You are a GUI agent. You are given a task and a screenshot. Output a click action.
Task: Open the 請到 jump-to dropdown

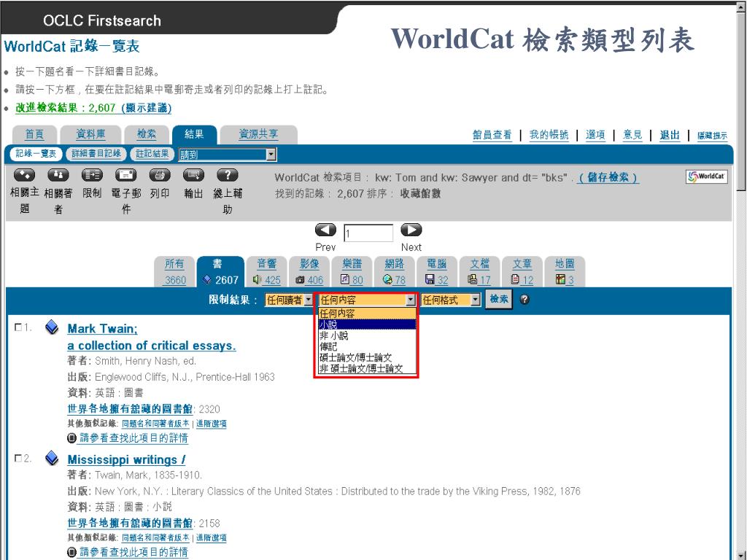pos(228,155)
